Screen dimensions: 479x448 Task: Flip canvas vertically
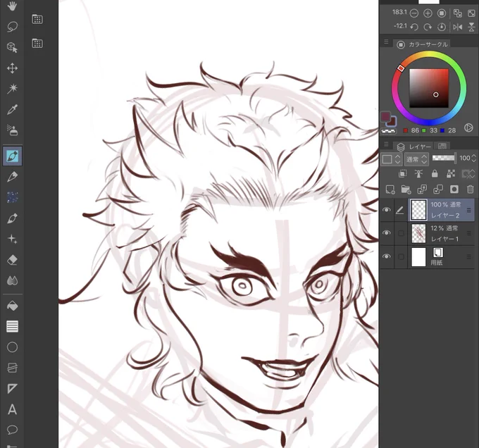click(x=471, y=27)
